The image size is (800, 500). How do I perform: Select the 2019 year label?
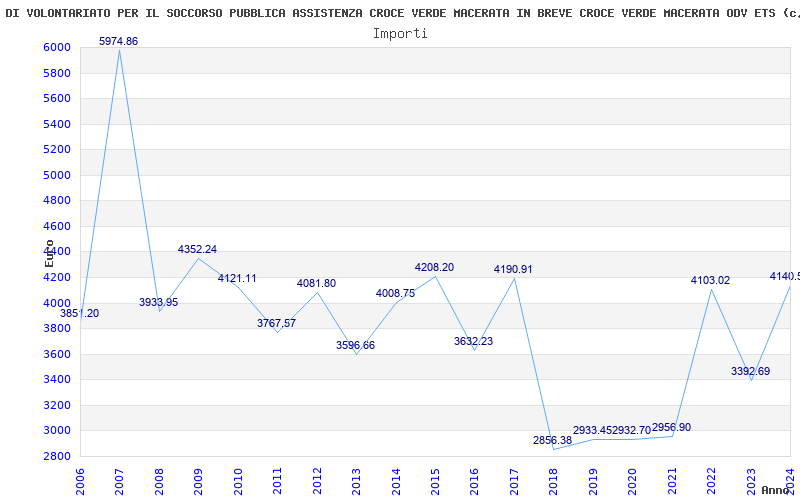pos(592,482)
